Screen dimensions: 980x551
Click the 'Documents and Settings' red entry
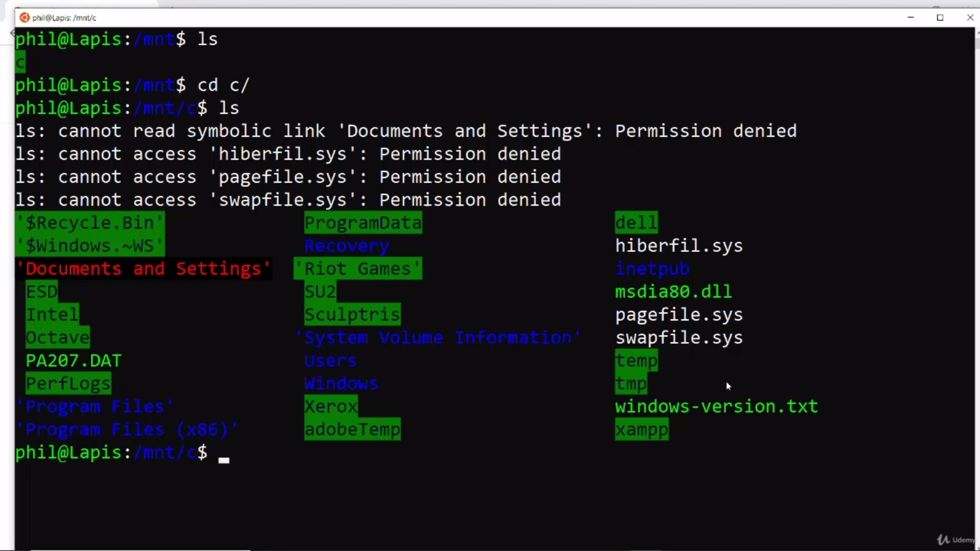click(x=143, y=269)
